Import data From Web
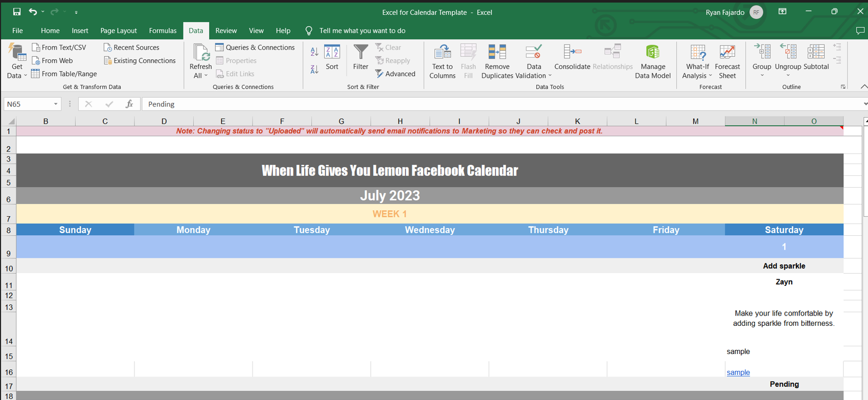This screenshot has width=868, height=400. click(52, 60)
